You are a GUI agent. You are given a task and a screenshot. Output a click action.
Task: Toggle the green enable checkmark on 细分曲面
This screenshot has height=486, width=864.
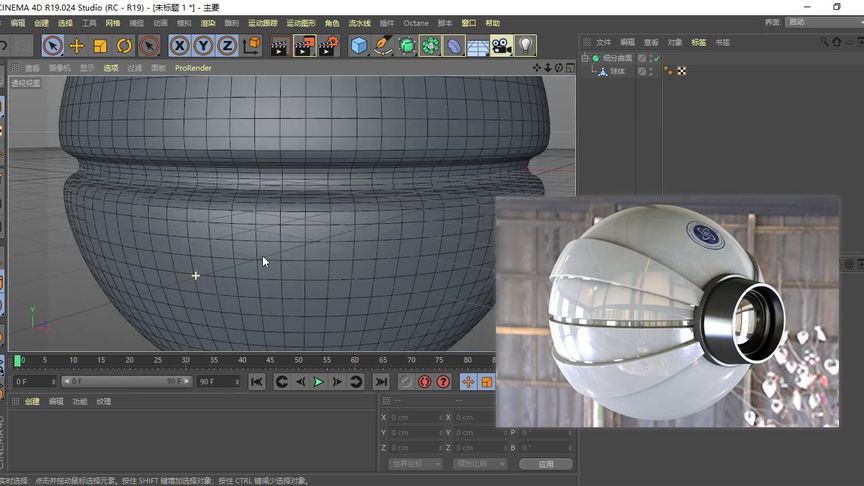point(655,58)
